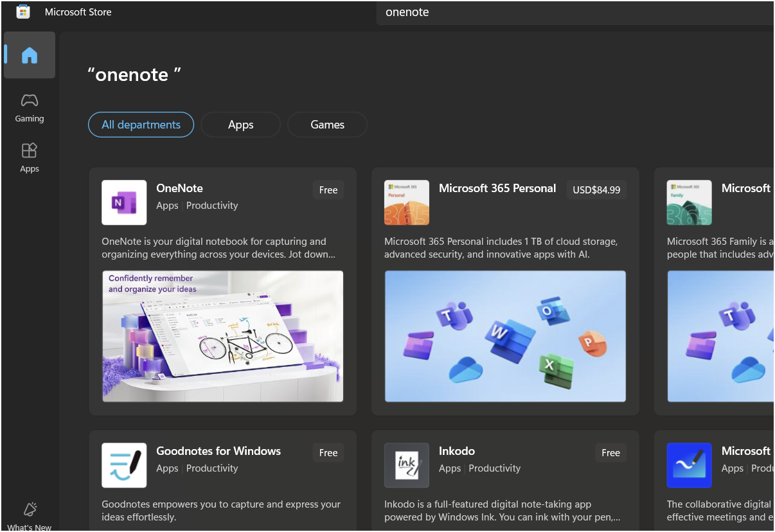Open the Inkodo result title
This screenshot has height=532, width=775.
pos(457,451)
